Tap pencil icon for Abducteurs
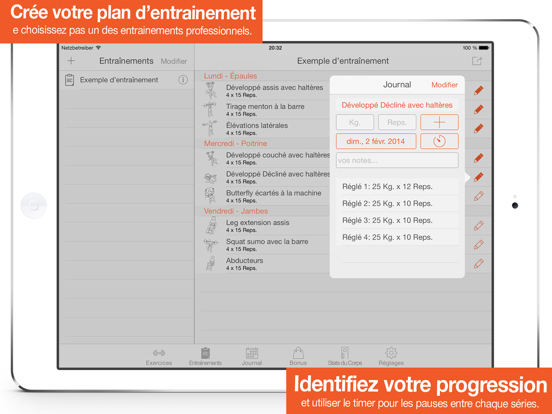 (x=478, y=264)
